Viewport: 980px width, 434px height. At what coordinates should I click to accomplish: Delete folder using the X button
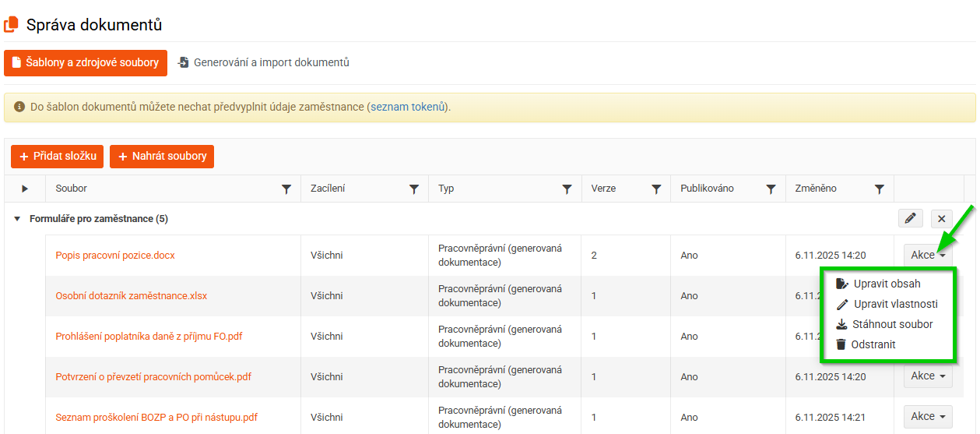click(x=942, y=219)
